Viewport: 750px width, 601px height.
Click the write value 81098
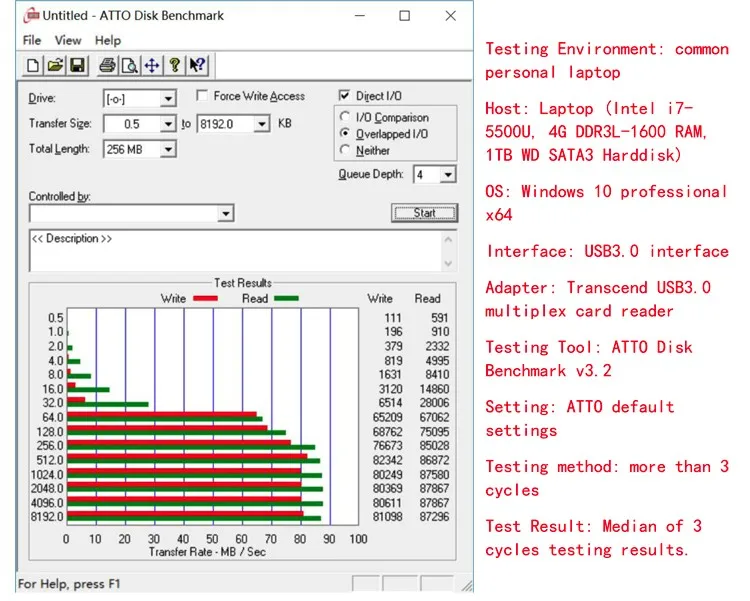tap(387, 517)
